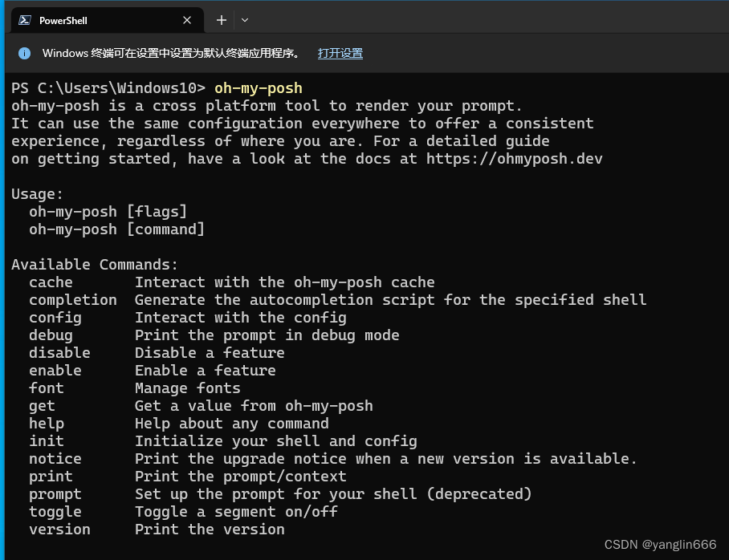Click the 'disable' command name
Screen dimensions: 729x560
(59, 353)
